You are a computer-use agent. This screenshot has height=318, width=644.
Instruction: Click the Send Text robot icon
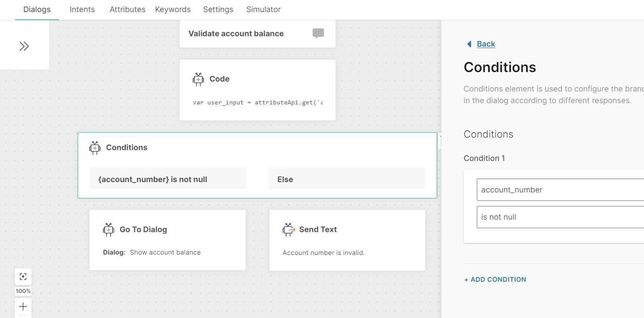point(288,230)
